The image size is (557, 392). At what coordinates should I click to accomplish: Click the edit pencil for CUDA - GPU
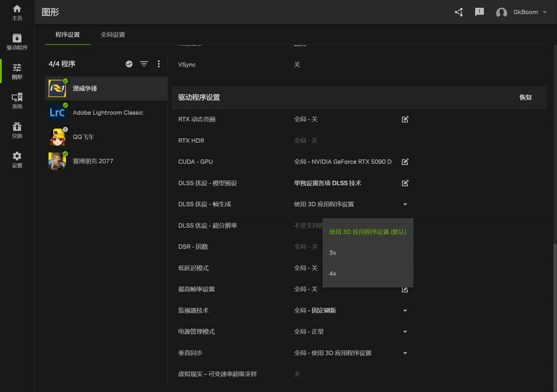coord(405,161)
